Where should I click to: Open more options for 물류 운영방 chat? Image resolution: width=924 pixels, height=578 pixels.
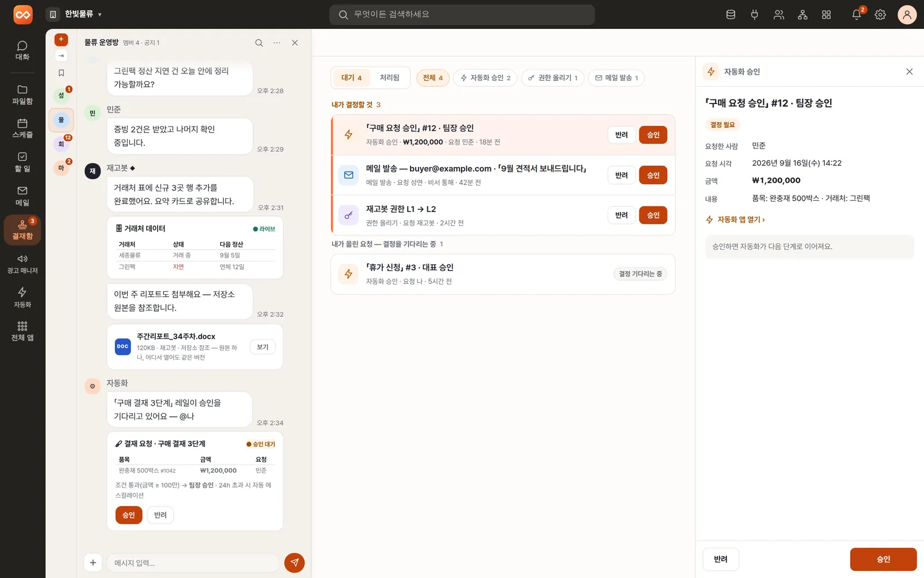coord(277,43)
